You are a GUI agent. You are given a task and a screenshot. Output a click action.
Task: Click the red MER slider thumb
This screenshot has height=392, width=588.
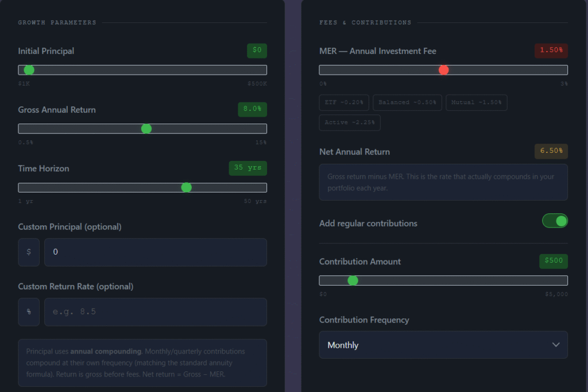(443, 70)
